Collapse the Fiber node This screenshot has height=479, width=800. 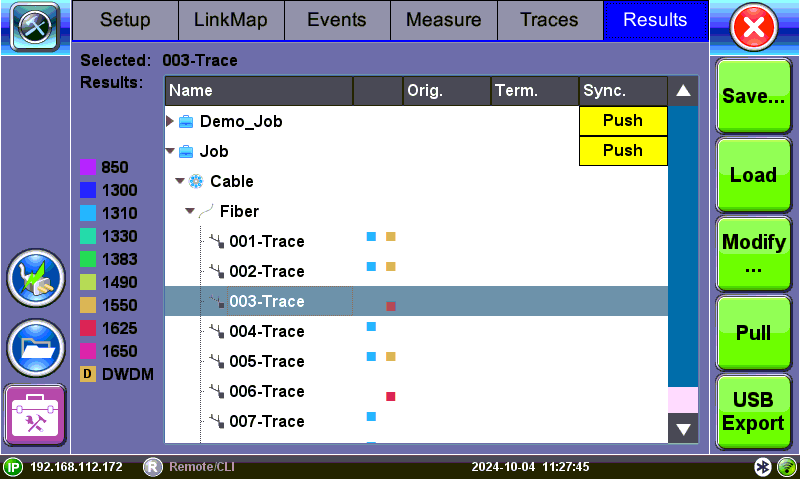[x=190, y=211]
